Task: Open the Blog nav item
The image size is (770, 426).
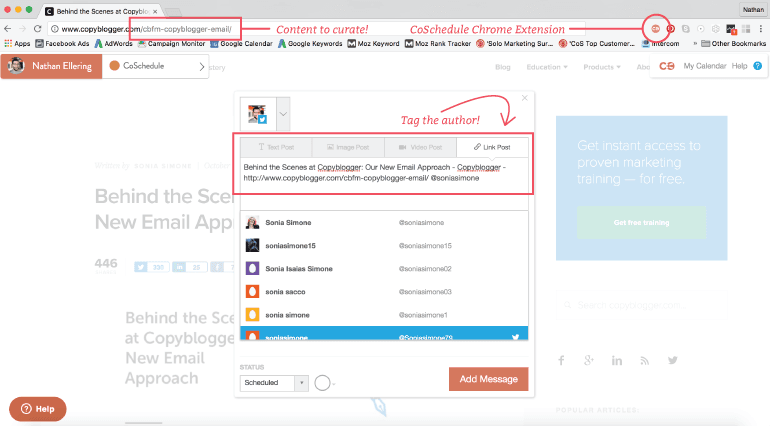Action: (502, 67)
